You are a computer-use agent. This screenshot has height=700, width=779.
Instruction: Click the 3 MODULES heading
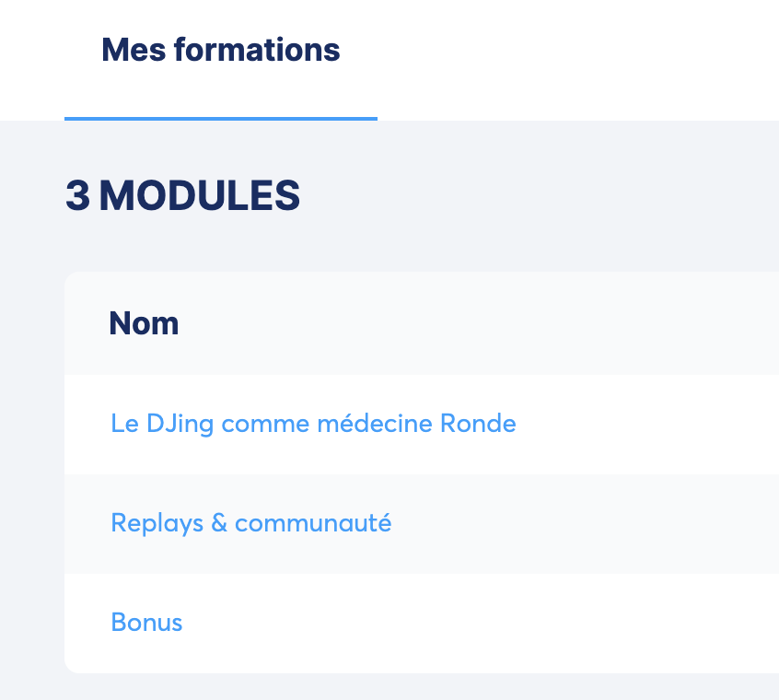(182, 196)
